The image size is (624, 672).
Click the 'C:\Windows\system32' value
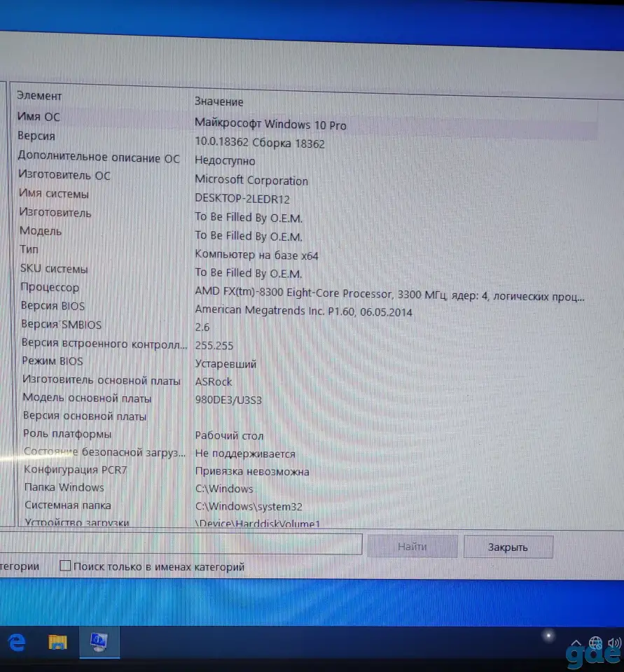coord(249,507)
